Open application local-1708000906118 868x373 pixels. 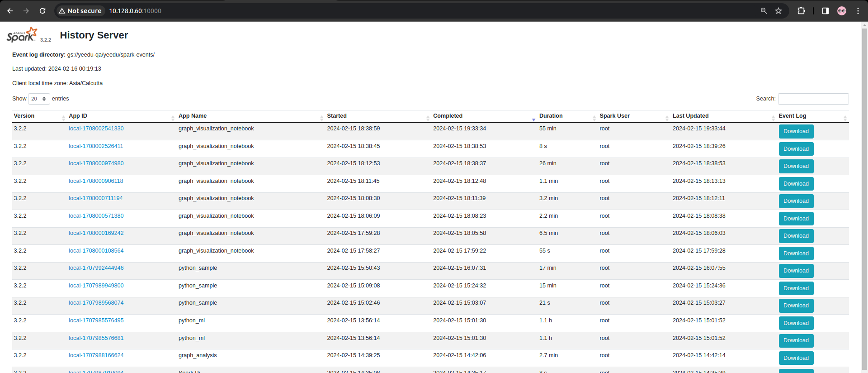[x=96, y=181]
